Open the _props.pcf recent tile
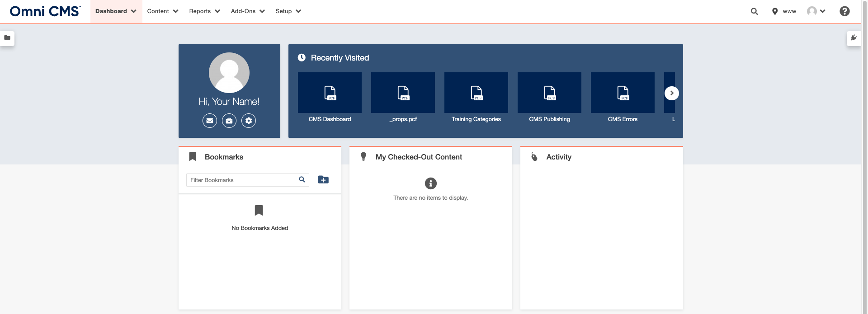Image resolution: width=868 pixels, height=314 pixels. (x=403, y=93)
